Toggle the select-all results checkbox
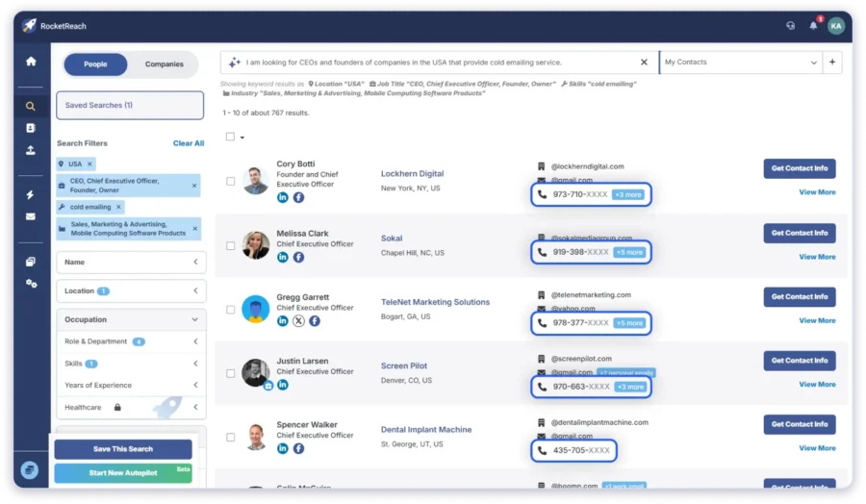 (x=230, y=137)
